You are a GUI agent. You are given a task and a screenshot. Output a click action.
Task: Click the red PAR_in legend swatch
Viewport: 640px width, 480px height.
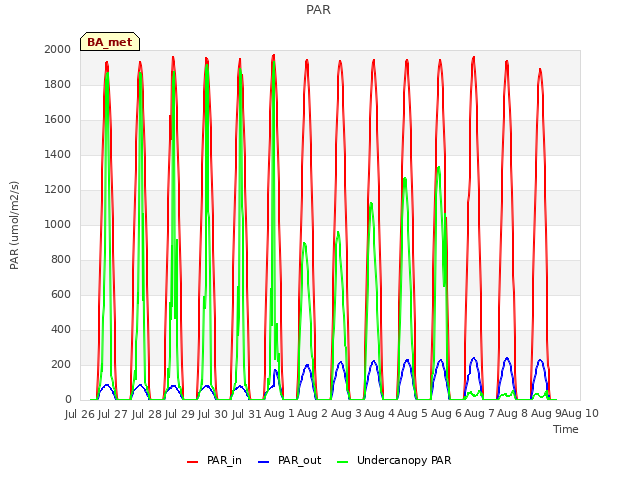tap(192, 462)
